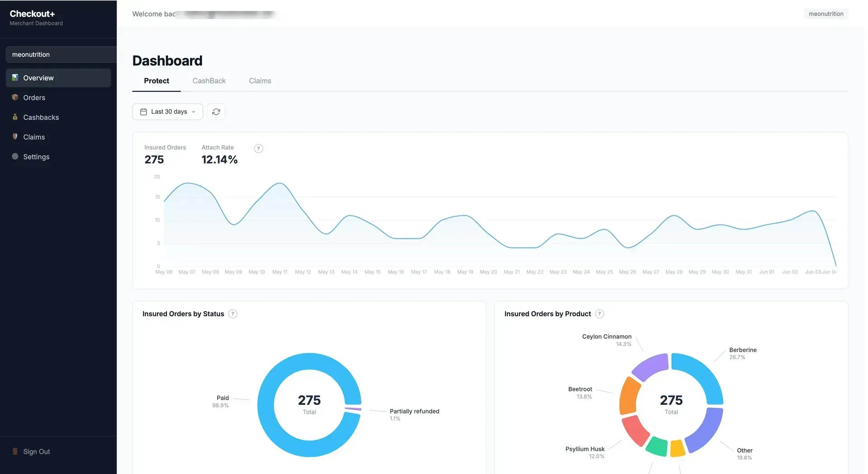The width and height of the screenshot is (868, 474).
Task: Click the Partially refunded 1.1% label
Action: 415,414
